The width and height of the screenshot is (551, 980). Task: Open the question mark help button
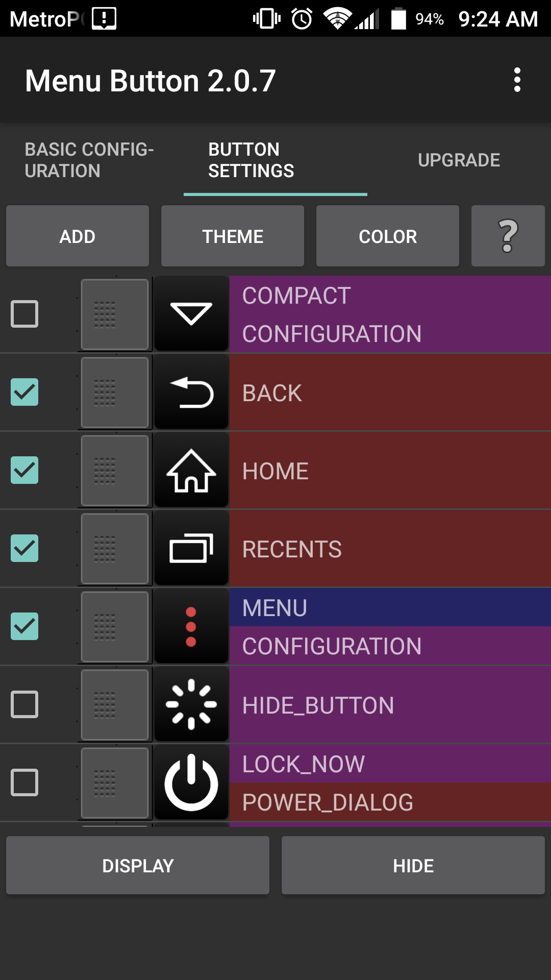pos(508,236)
